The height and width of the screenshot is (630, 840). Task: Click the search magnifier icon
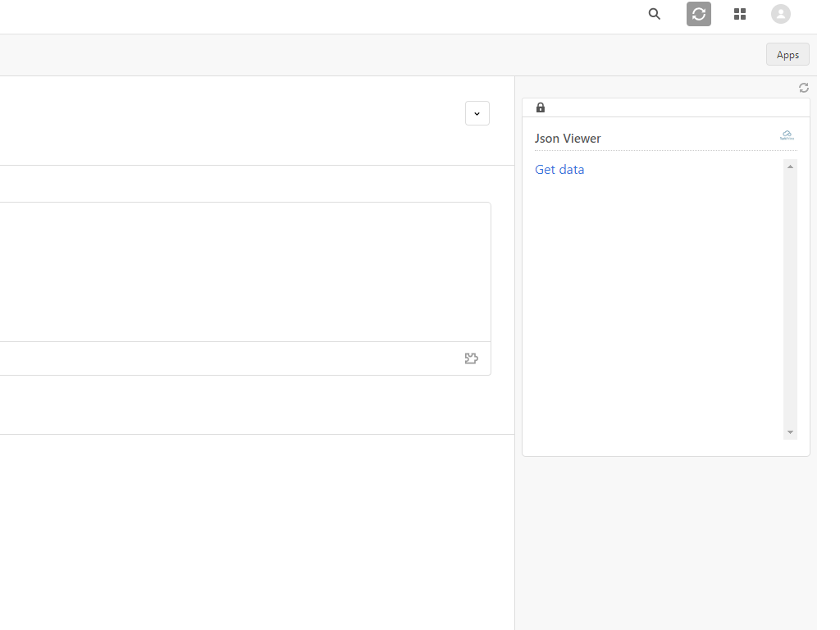click(x=654, y=14)
